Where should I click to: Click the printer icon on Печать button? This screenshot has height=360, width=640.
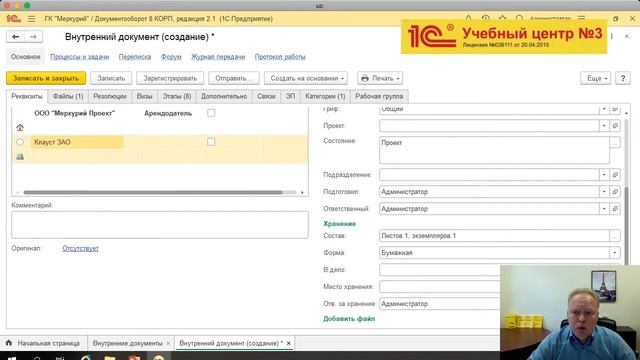click(x=365, y=78)
